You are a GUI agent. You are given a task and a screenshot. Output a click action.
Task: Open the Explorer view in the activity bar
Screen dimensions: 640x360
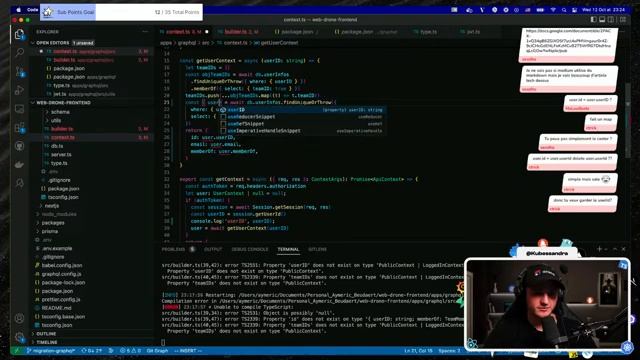[x=19, y=34]
